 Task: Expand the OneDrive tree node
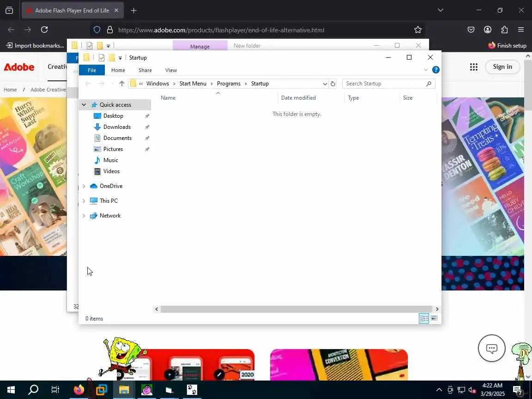[x=84, y=186]
